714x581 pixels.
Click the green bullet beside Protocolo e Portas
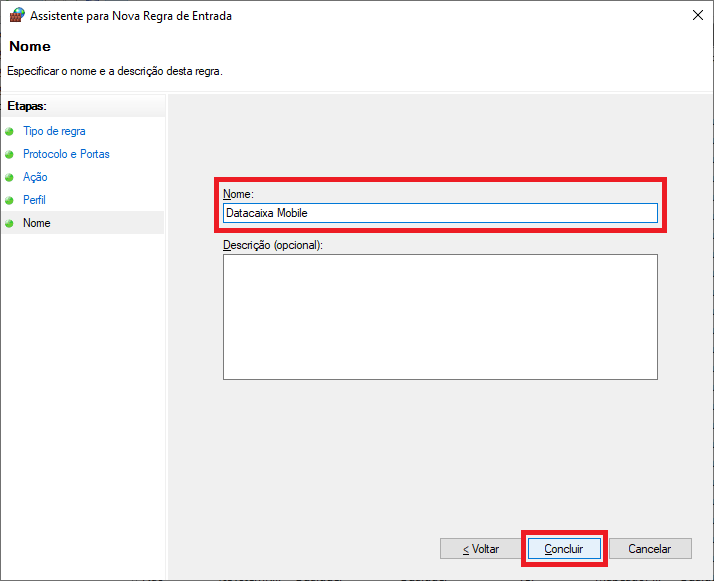pos(10,155)
